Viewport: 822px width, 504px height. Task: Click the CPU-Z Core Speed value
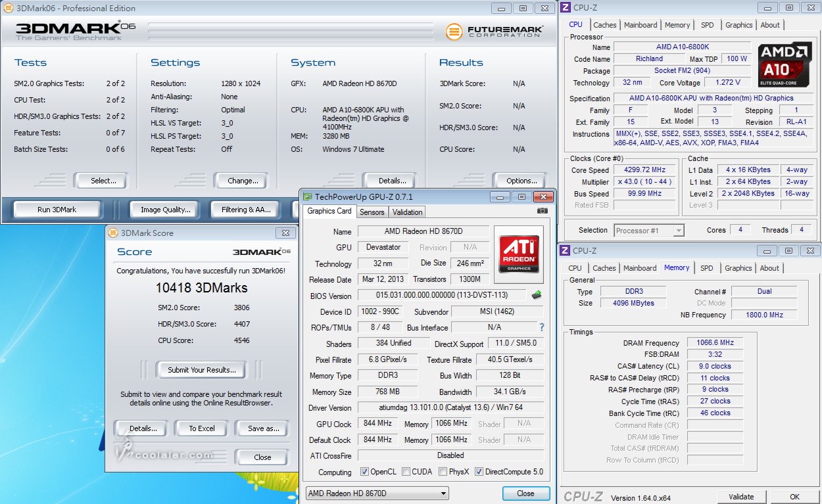tap(644, 170)
